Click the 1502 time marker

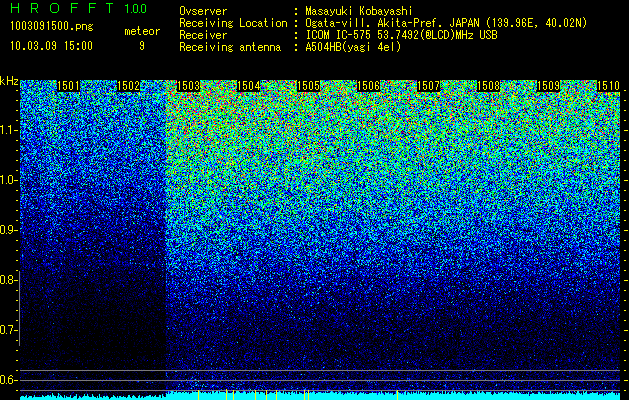[x=128, y=86]
